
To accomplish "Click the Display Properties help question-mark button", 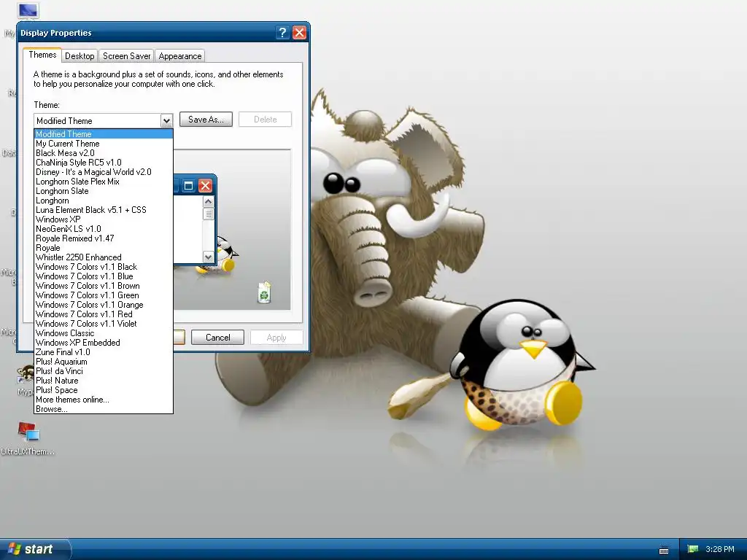I will (282, 32).
